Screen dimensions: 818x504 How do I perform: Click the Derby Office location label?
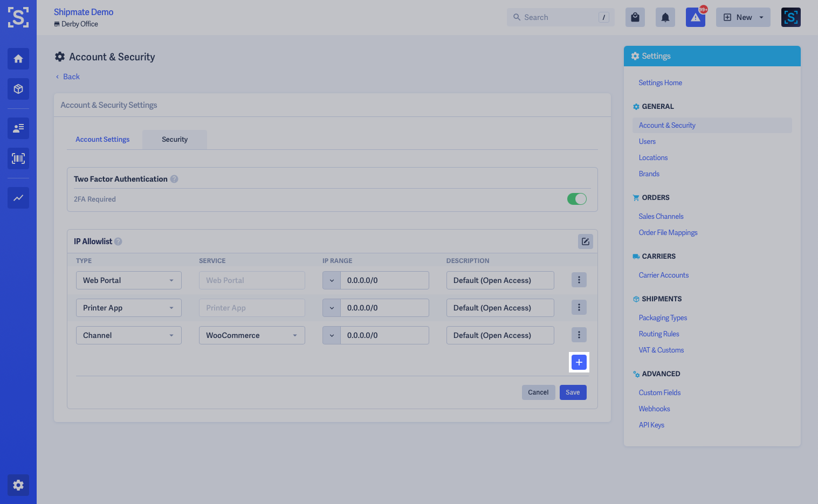[76, 24]
